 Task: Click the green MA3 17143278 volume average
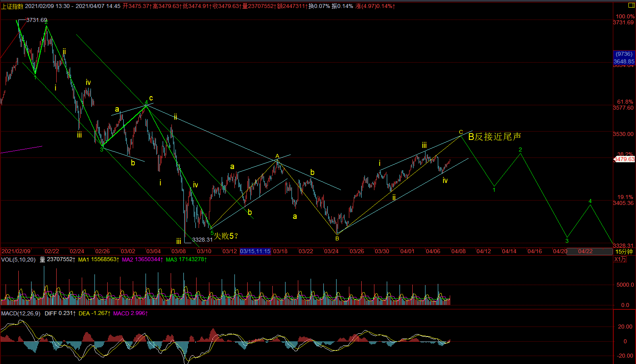186,260
